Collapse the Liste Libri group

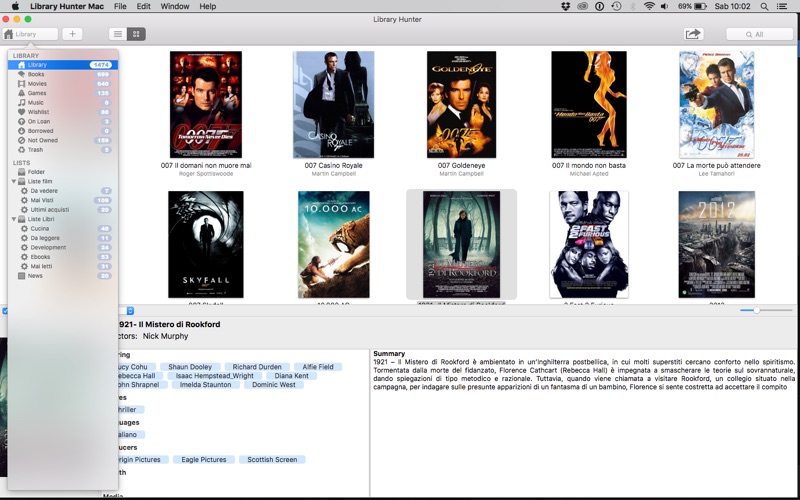click(x=14, y=219)
